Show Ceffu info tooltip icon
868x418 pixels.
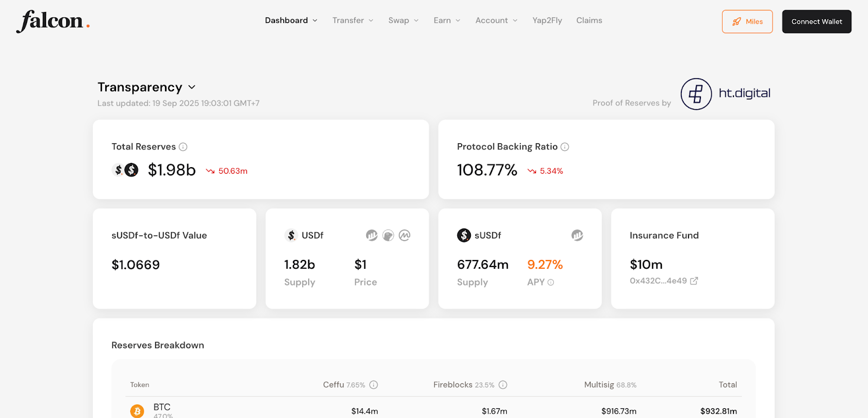(374, 385)
